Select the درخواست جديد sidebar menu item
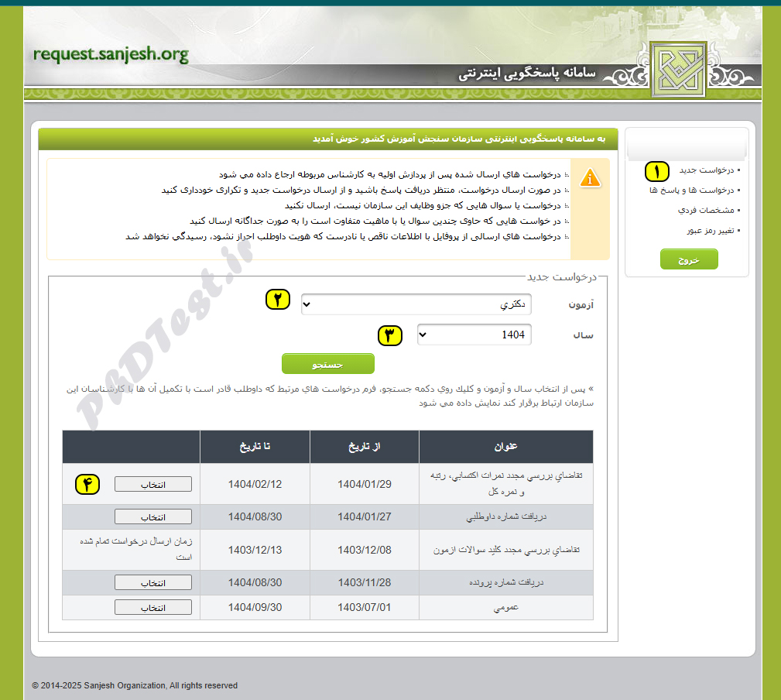The width and height of the screenshot is (781, 700). (x=705, y=171)
